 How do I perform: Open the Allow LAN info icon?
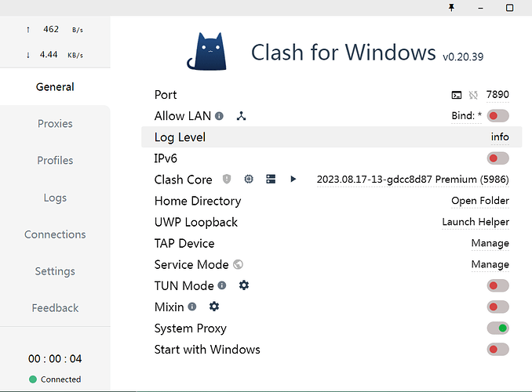(x=219, y=116)
